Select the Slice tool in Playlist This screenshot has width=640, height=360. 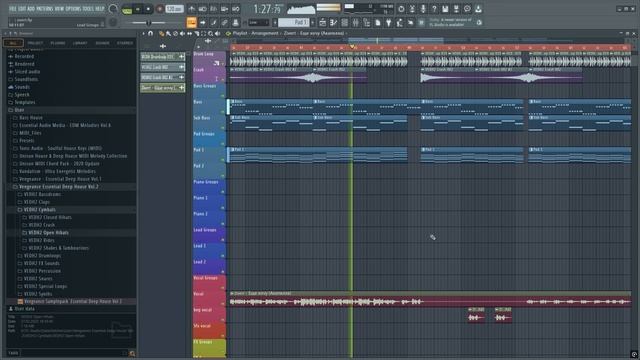click(196, 33)
